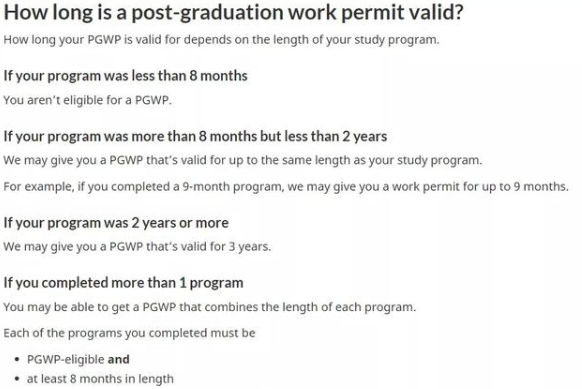Click the main heading about post-graduation work permit
582x389 pixels.
click(x=233, y=12)
